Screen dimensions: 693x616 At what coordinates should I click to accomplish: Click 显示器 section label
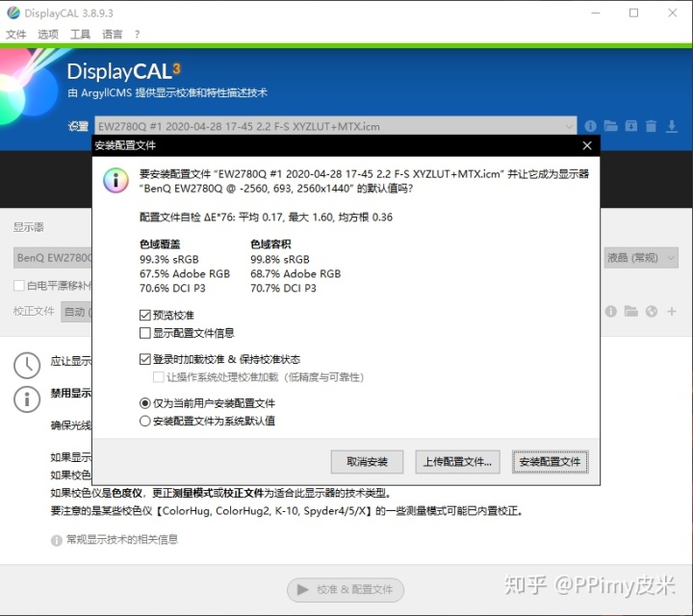pos(29,227)
